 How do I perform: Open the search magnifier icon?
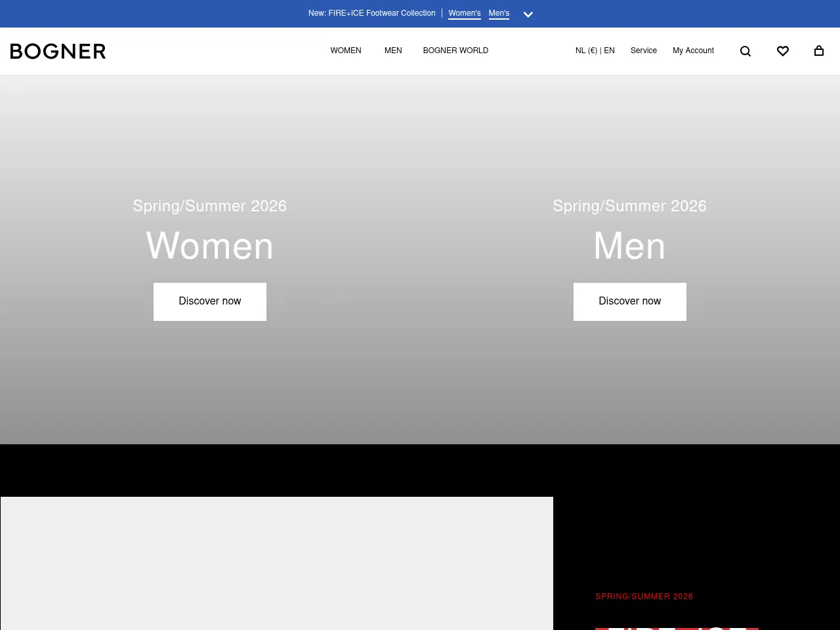pyautogui.click(x=745, y=51)
